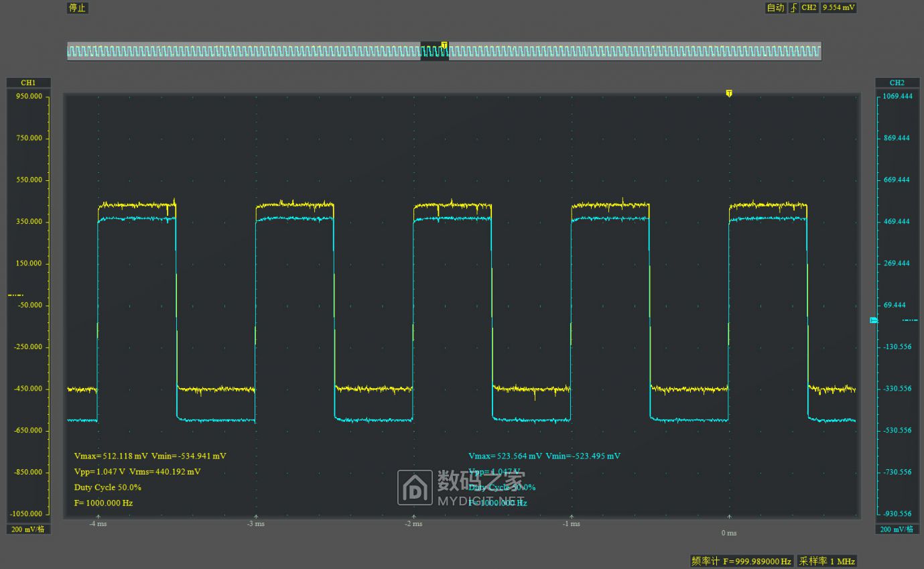Click the cyan Vmin=-523.495 mV measurement
This screenshot has width=924, height=569.
coord(583,456)
